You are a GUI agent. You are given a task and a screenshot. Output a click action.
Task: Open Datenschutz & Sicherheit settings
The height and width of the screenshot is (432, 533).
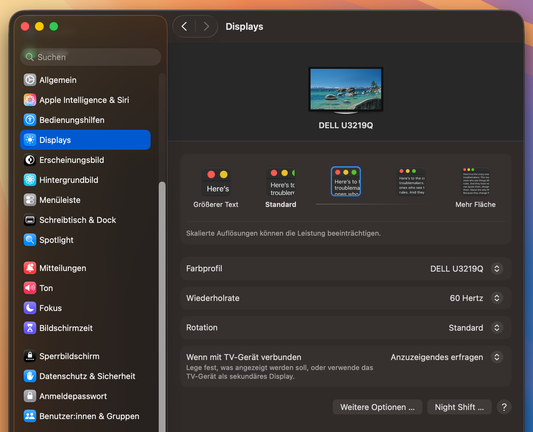[x=85, y=376]
